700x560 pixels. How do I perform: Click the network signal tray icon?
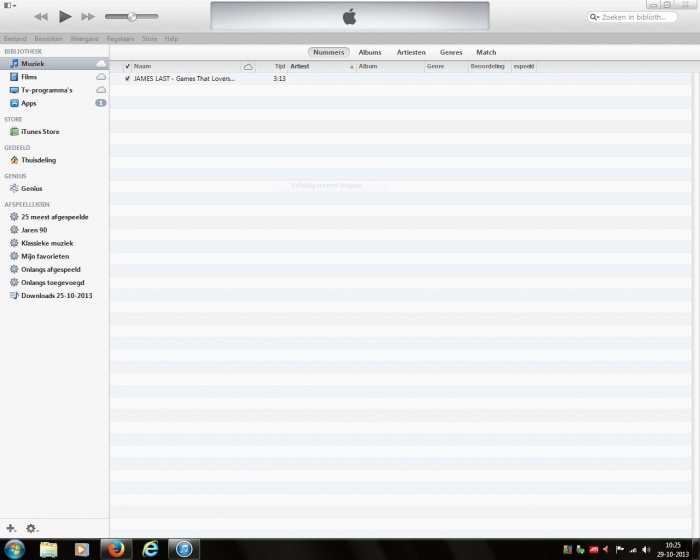pyautogui.click(x=633, y=550)
